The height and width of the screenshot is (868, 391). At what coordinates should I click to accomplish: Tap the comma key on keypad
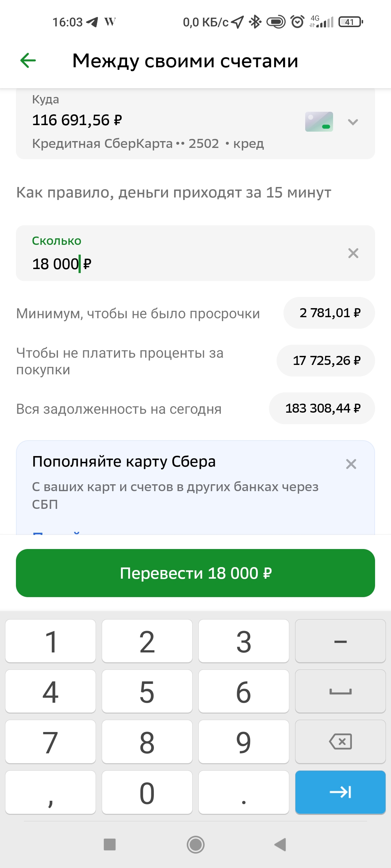[50, 792]
